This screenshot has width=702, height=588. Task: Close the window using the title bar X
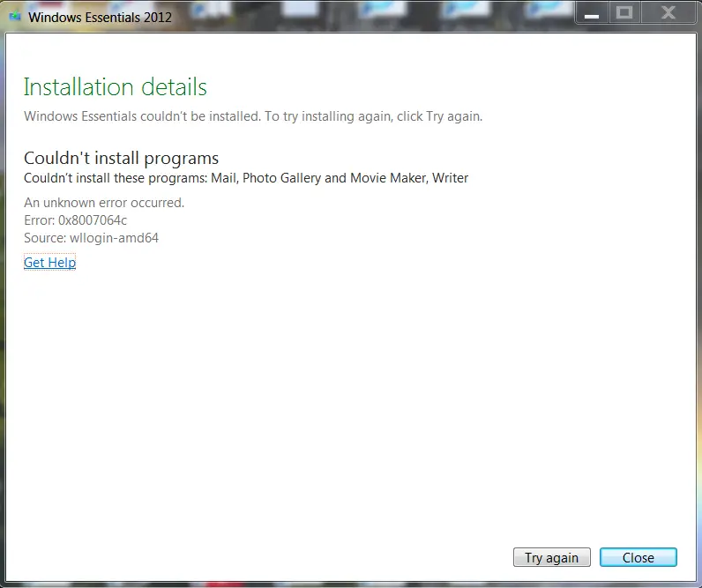pyautogui.click(x=668, y=14)
